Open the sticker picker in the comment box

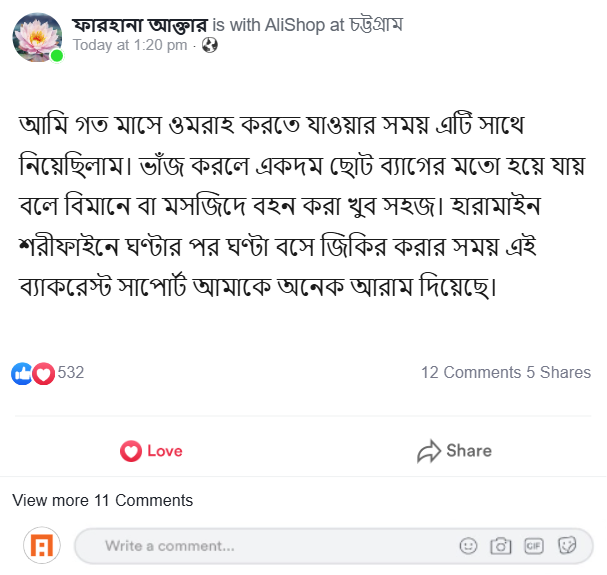[x=567, y=546]
